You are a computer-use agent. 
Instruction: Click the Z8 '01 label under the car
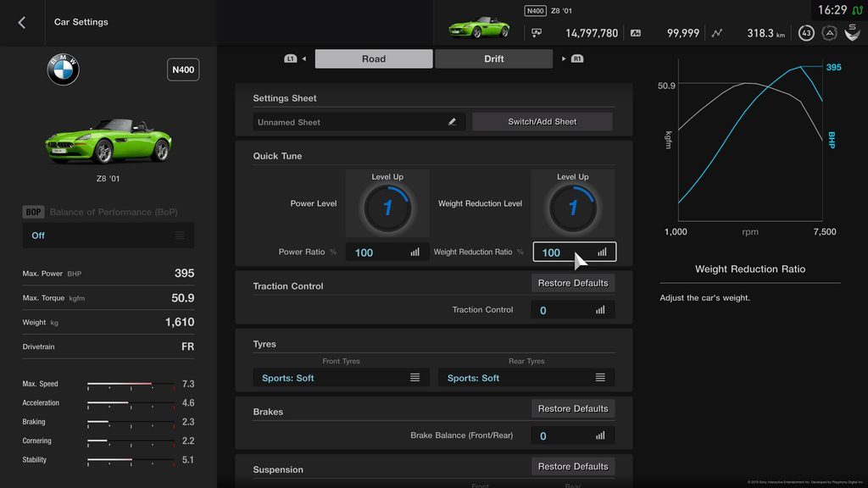click(x=108, y=179)
